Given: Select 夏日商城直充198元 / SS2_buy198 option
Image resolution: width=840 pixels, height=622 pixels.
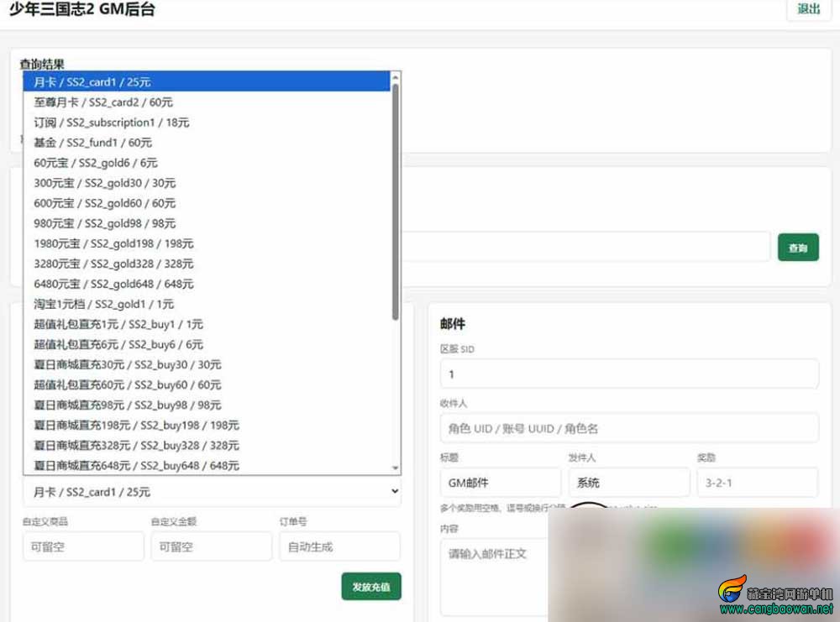Looking at the screenshot, I should tap(207, 426).
